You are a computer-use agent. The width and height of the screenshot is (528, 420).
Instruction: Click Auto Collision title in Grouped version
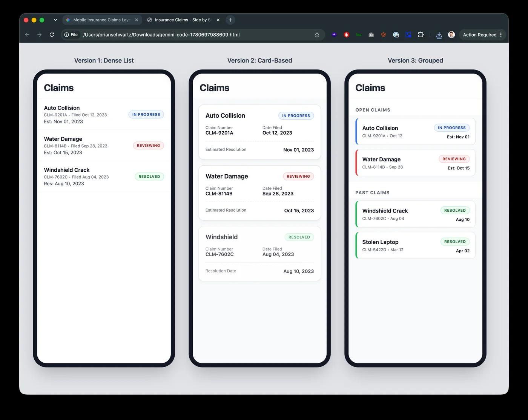[x=380, y=128]
